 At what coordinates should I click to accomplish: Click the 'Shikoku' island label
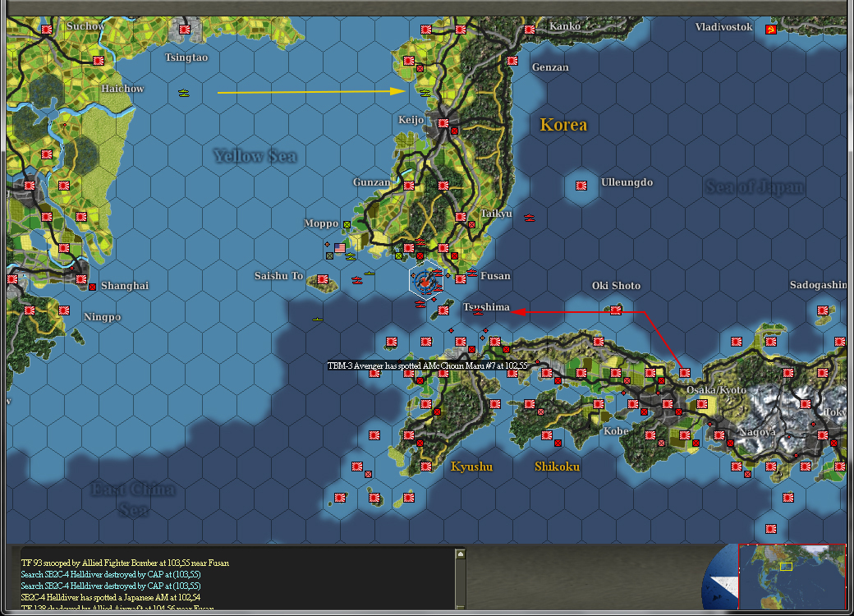(x=557, y=467)
